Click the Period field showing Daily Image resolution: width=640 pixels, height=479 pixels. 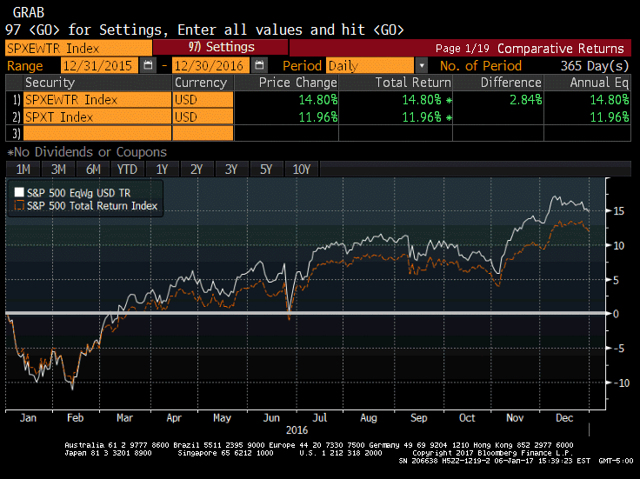point(370,65)
